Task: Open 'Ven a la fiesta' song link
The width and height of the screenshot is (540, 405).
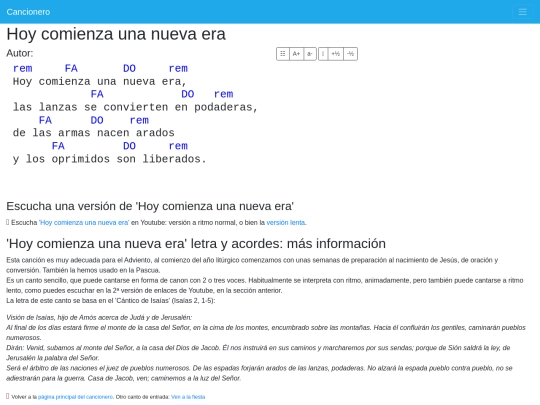Action: (188, 397)
